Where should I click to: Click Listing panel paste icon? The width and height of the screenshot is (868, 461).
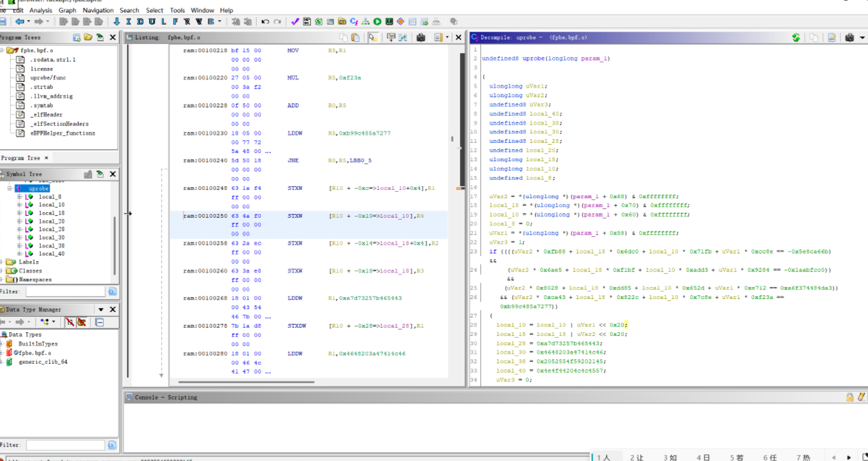pyautogui.click(x=355, y=37)
